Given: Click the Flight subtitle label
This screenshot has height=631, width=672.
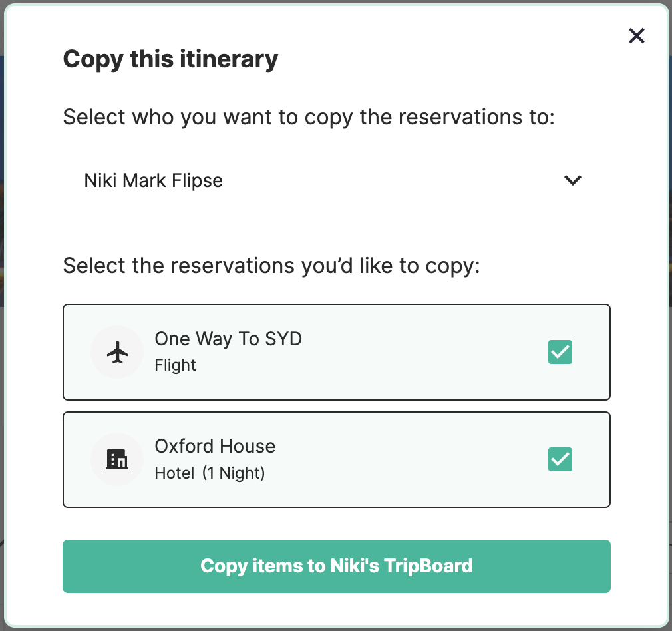Looking at the screenshot, I should pos(175,365).
